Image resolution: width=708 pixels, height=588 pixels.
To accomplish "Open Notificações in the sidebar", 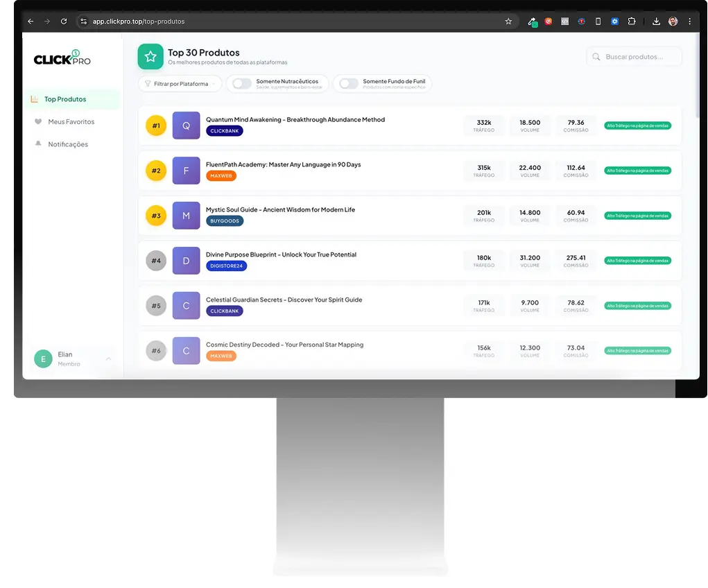I will pyautogui.click(x=68, y=144).
